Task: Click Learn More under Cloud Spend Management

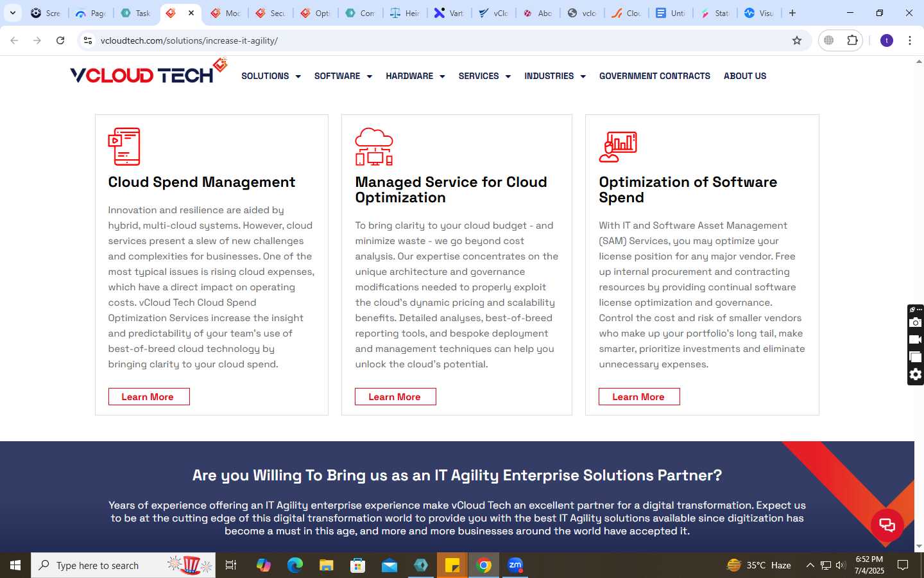Action: 149,397
